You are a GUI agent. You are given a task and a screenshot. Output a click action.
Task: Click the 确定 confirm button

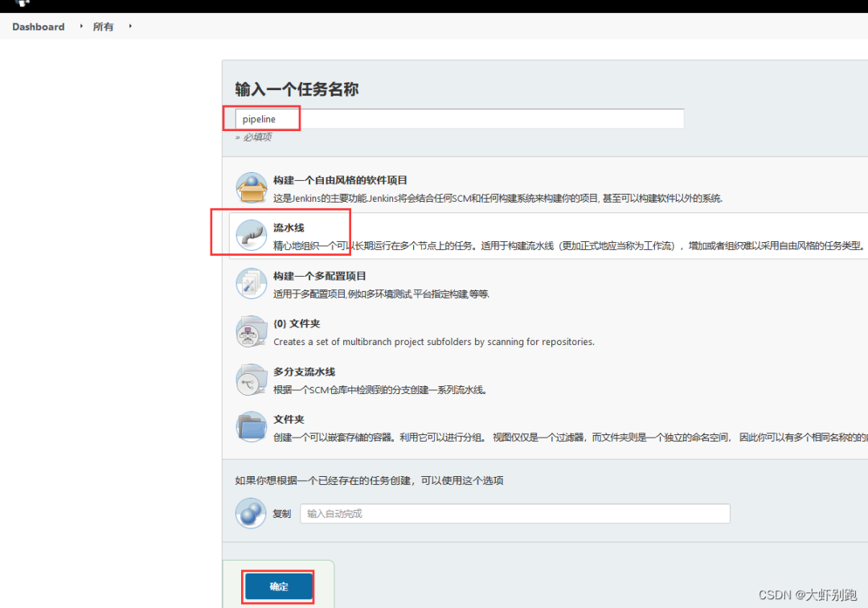[x=278, y=586]
